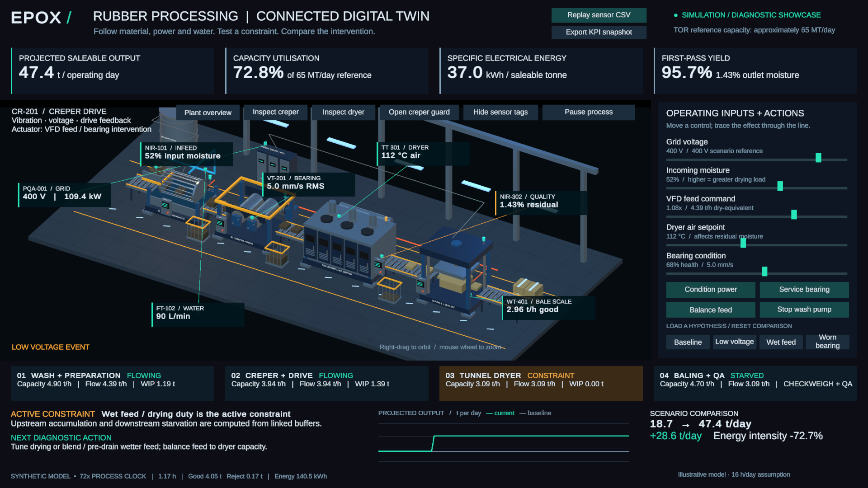Click the EPOX logo

tap(41, 18)
